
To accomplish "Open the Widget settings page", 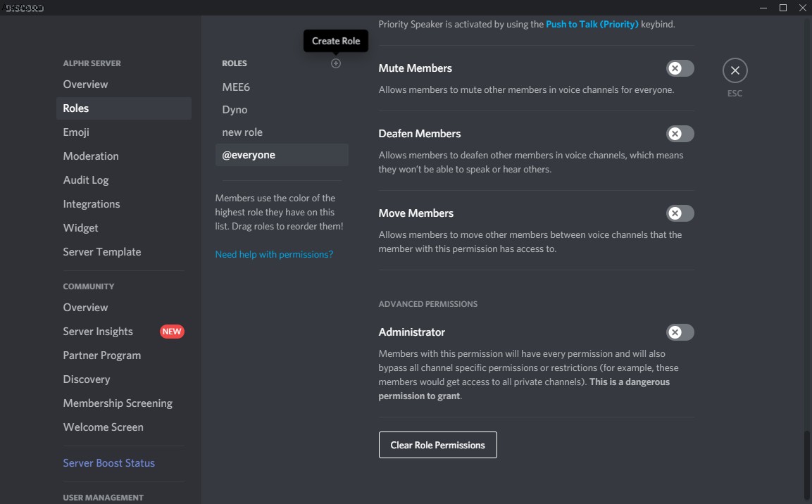I will tap(124, 227).
